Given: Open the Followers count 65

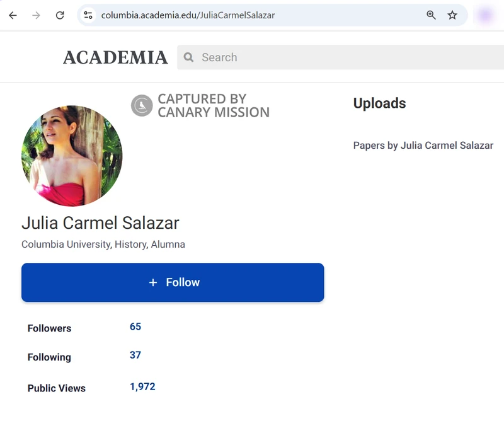Looking at the screenshot, I should click(135, 326).
